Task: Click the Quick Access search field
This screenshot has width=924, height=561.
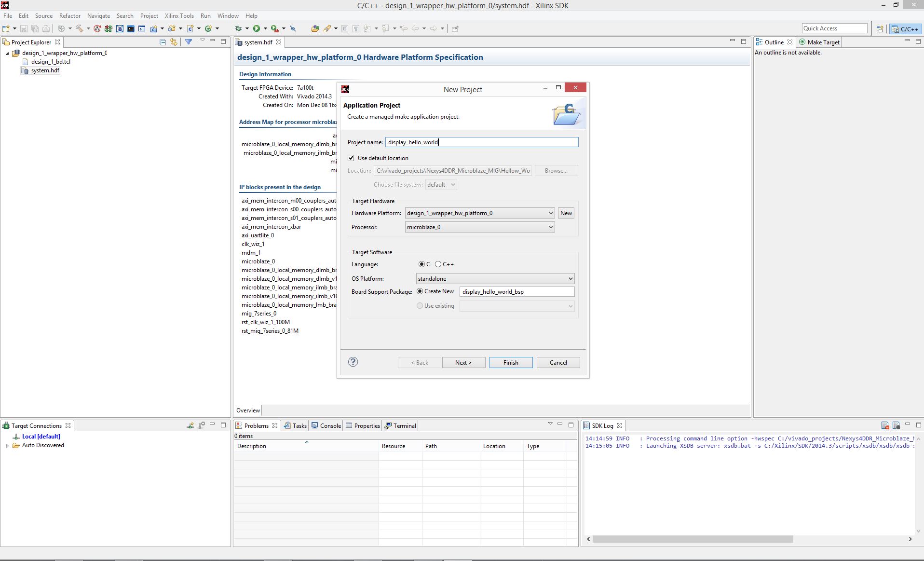Action: (x=834, y=28)
